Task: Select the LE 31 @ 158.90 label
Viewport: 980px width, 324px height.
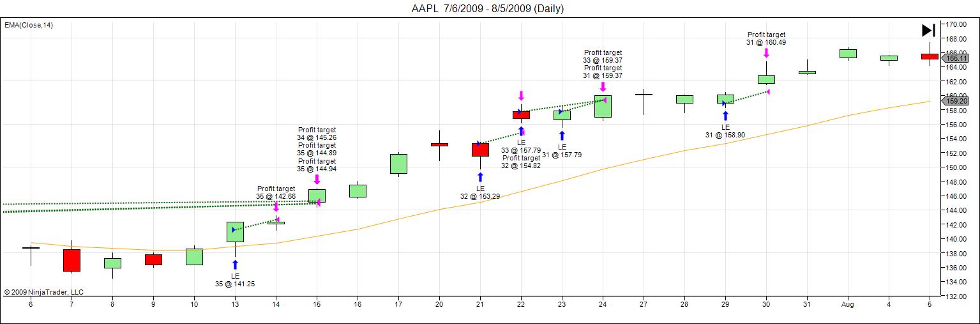Action: pos(725,131)
